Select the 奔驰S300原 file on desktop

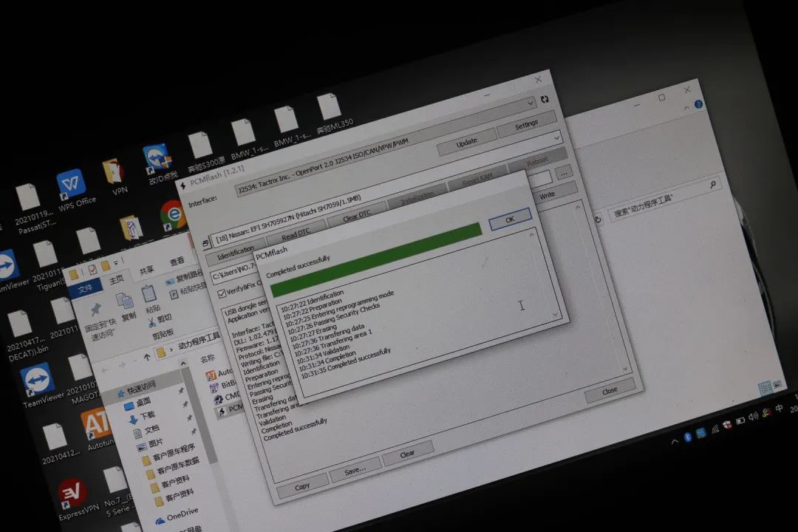(202, 151)
